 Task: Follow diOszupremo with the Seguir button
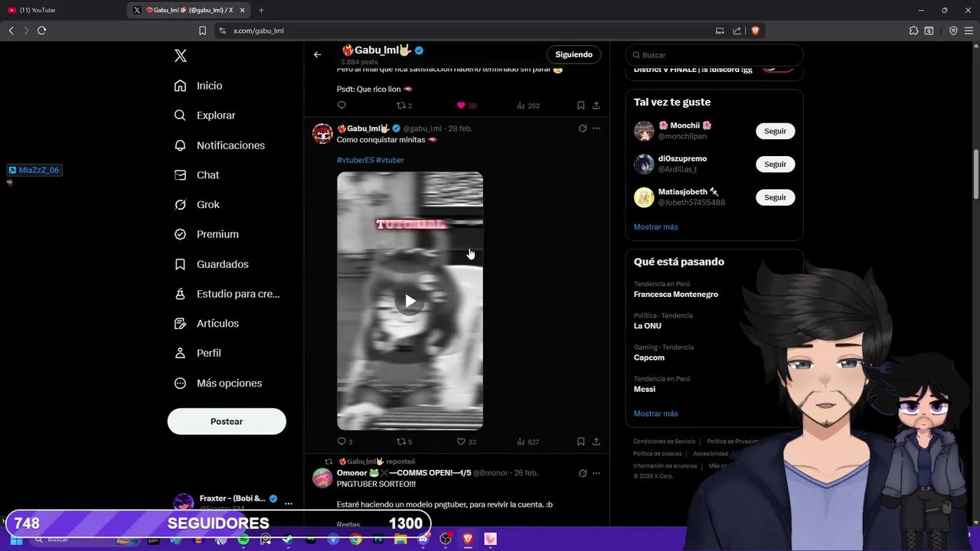[775, 164]
